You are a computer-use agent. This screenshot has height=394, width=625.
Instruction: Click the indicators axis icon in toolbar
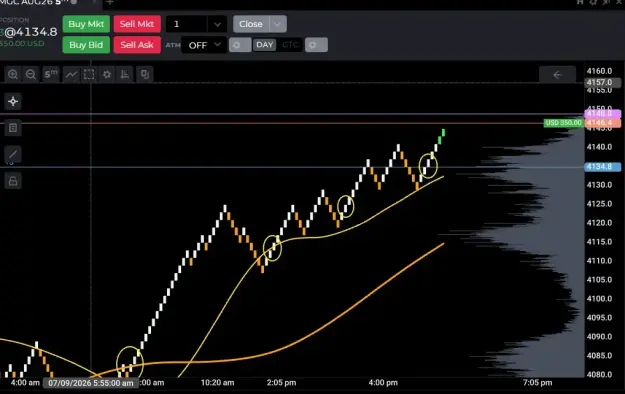(125, 74)
